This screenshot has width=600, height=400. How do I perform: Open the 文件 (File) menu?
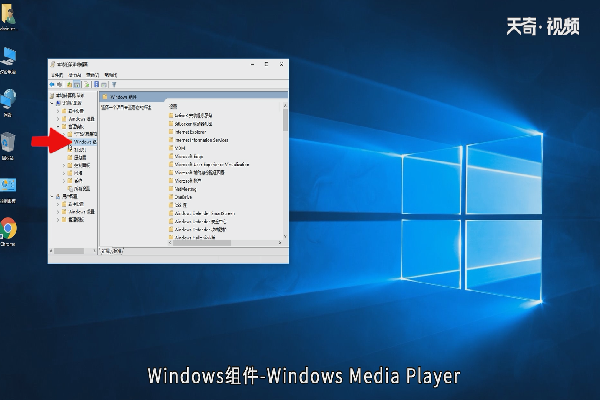click(x=57, y=75)
